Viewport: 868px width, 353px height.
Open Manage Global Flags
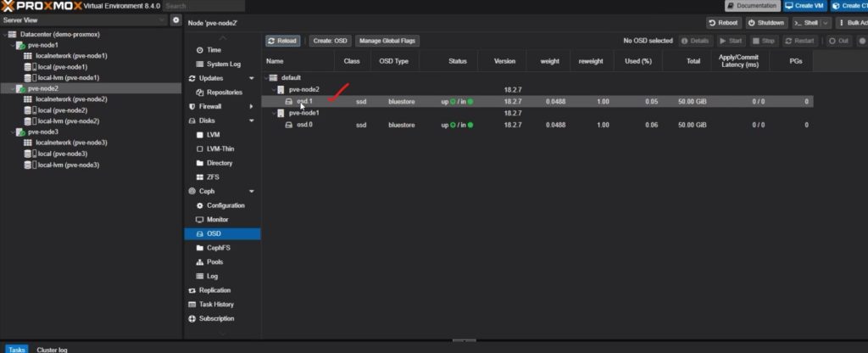coord(387,41)
